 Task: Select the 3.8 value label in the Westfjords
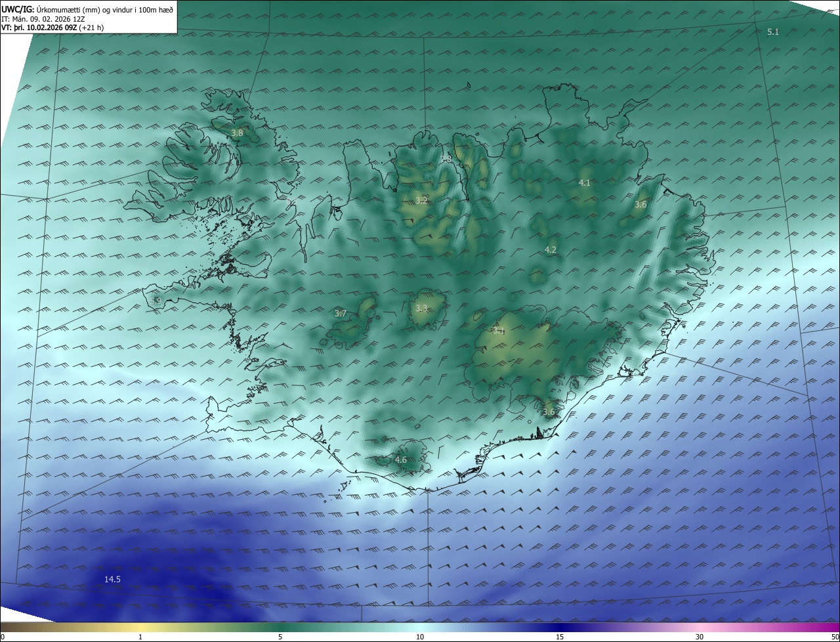pos(237,133)
